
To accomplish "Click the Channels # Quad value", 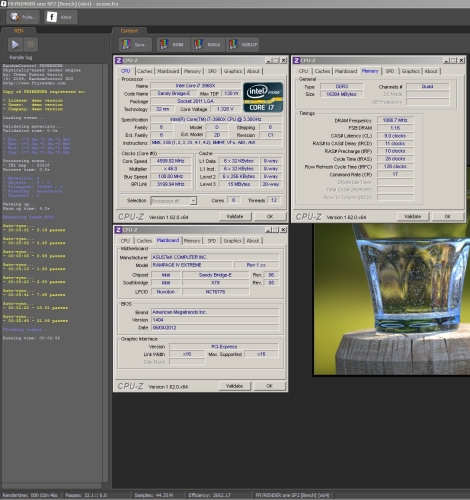I will point(428,87).
